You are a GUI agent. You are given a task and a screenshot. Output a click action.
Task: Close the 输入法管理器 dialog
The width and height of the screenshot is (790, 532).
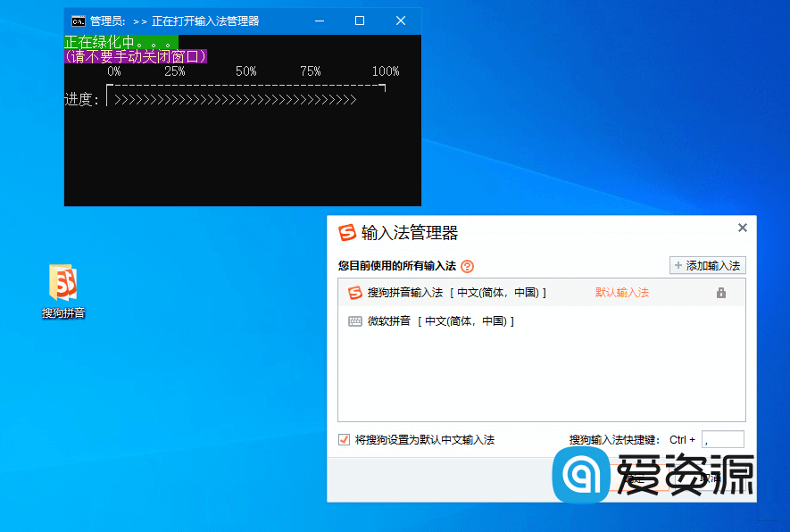point(743,228)
